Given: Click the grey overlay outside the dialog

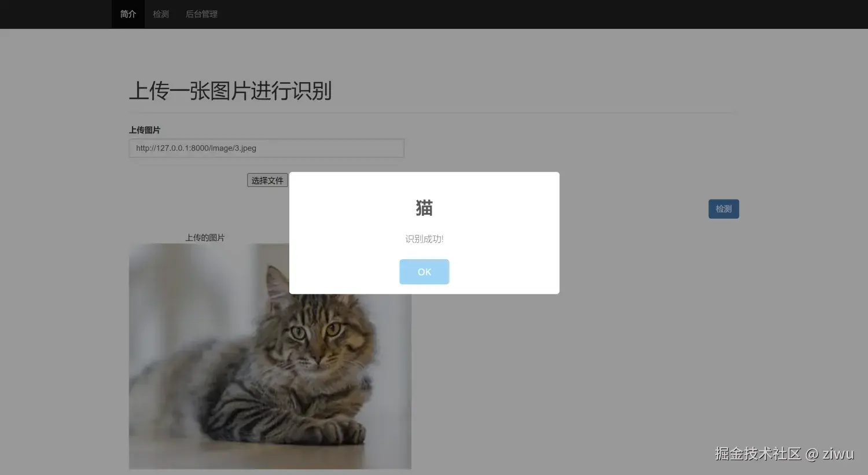Looking at the screenshot, I should click(637, 347).
